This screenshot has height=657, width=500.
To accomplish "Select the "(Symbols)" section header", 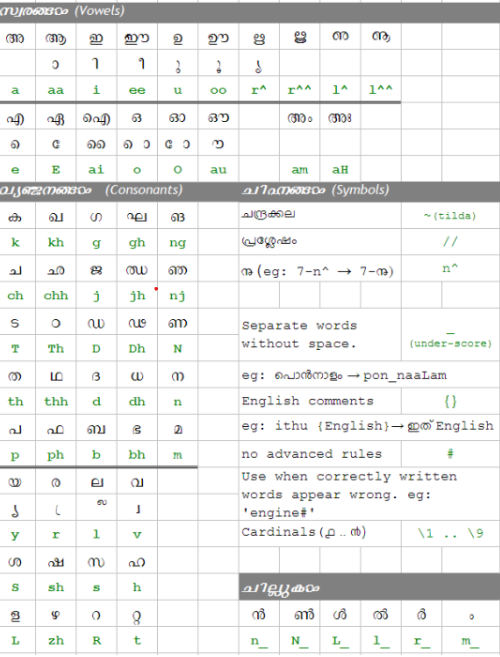I will coord(360,190).
